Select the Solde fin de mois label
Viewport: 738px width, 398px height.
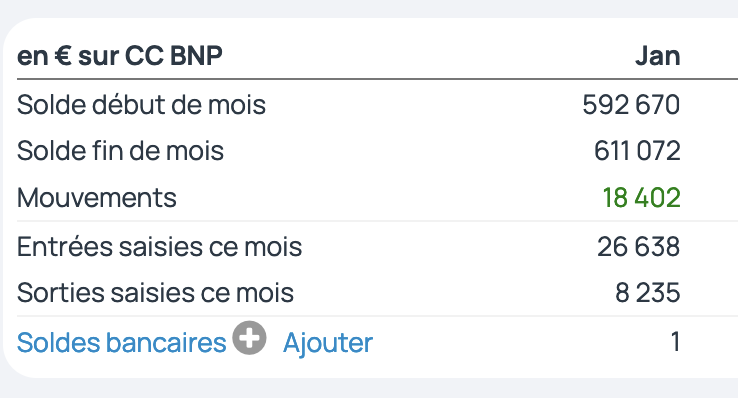tap(120, 151)
